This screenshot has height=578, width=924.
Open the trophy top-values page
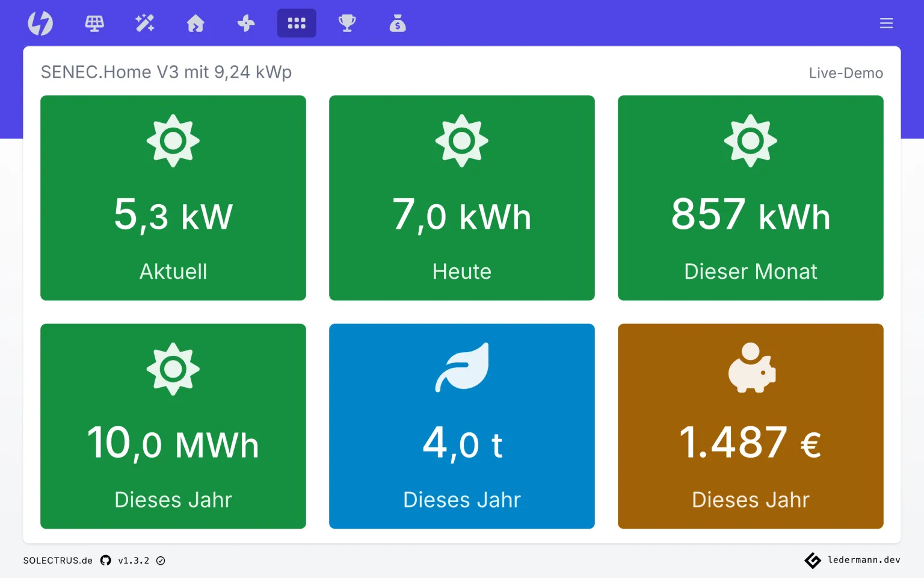347,23
